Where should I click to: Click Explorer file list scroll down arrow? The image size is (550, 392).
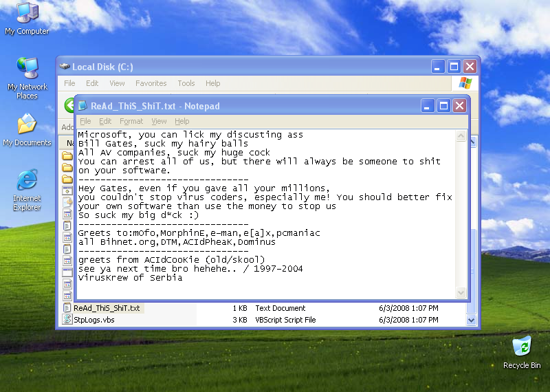pos(471,320)
